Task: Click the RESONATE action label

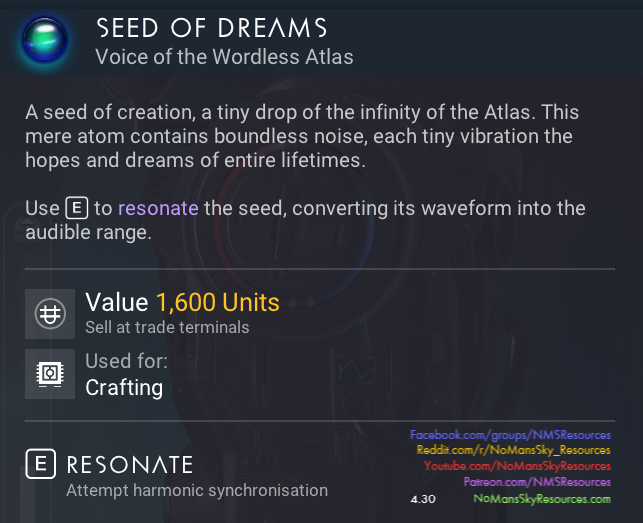Action: [x=130, y=465]
